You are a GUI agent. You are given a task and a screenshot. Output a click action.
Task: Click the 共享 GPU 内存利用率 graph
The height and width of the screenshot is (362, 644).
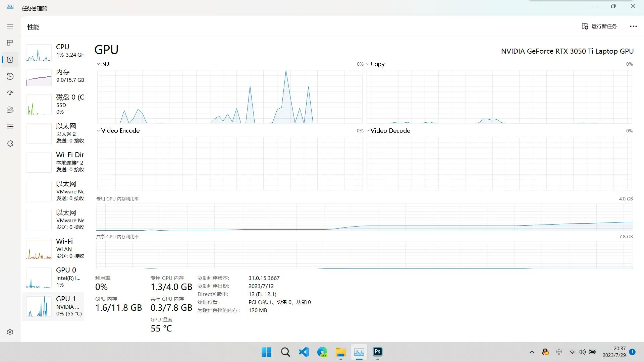(364, 255)
